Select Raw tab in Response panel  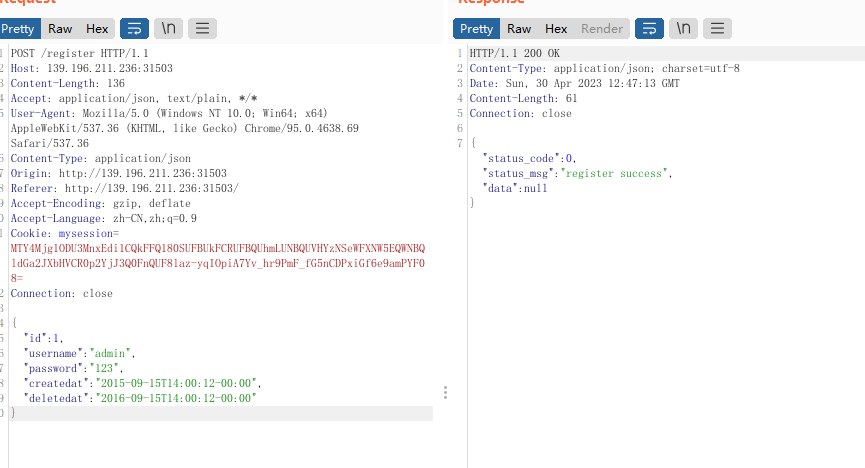(x=519, y=29)
